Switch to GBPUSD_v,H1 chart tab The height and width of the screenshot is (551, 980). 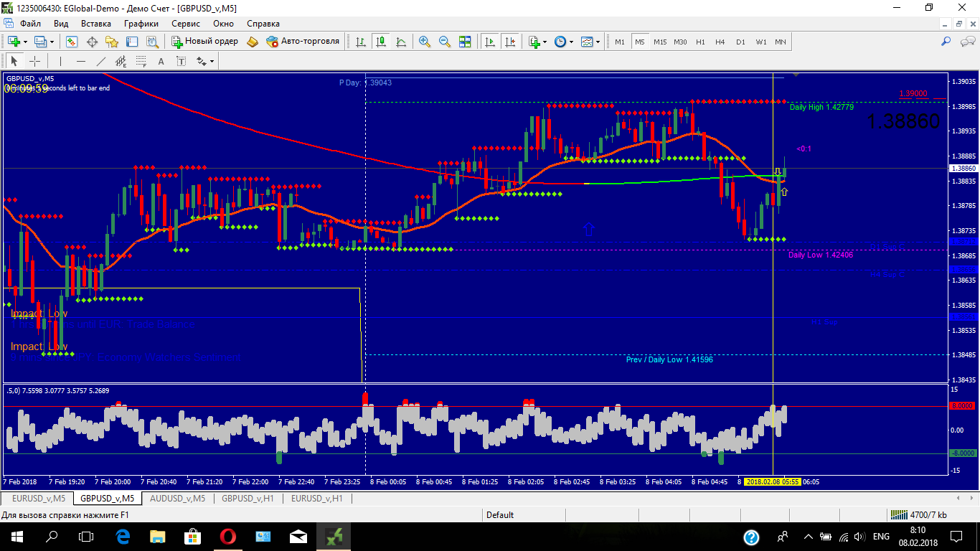249,498
